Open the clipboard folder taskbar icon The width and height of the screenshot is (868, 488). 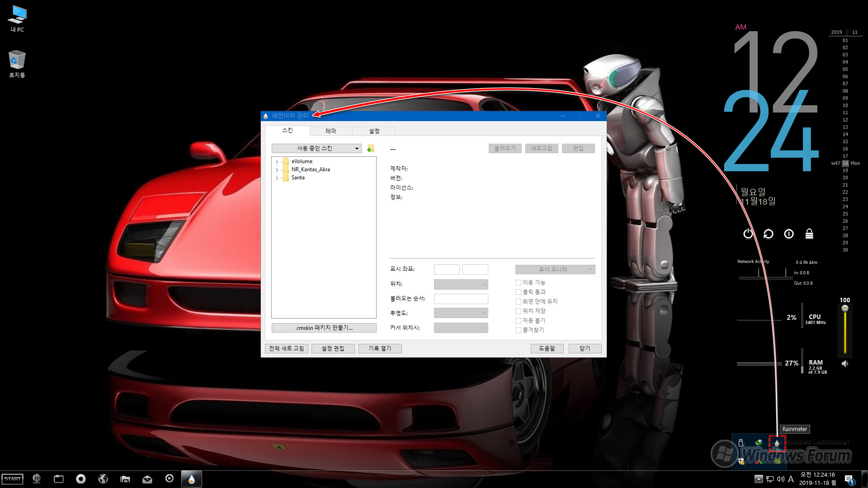tap(59, 479)
